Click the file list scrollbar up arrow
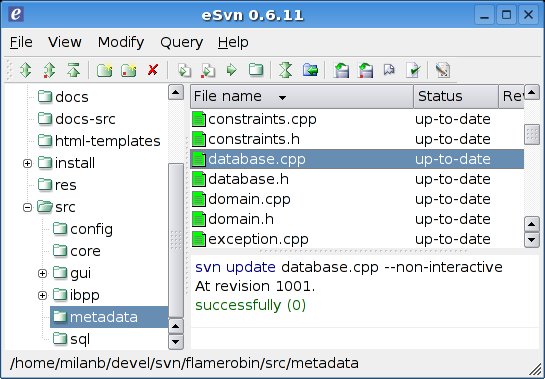Image resolution: width=545 pixels, height=379 pixels. click(x=531, y=92)
